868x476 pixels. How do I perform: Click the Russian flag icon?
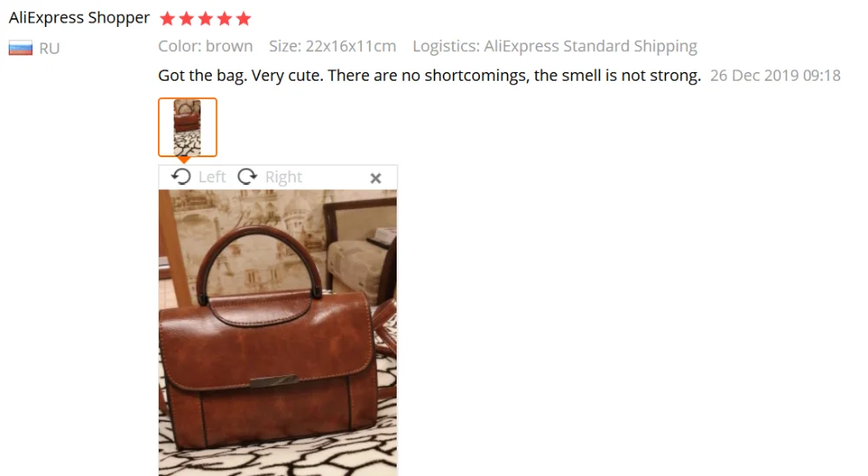(x=21, y=49)
